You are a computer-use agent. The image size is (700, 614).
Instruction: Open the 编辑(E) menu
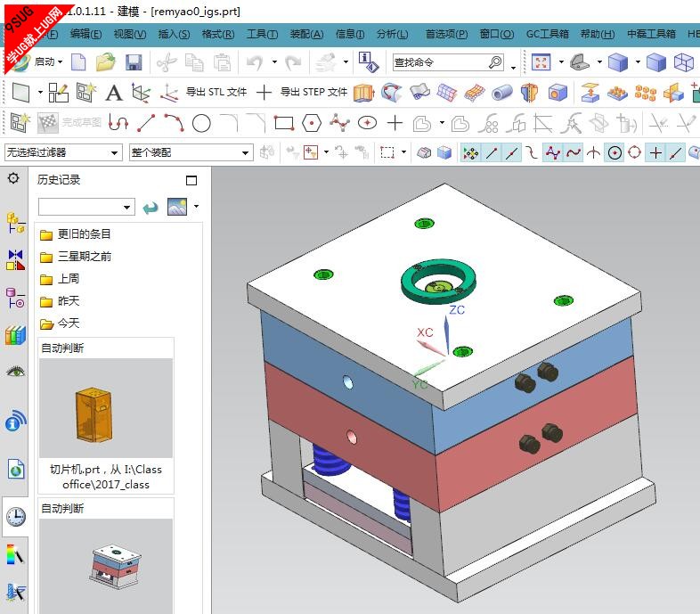(85, 35)
